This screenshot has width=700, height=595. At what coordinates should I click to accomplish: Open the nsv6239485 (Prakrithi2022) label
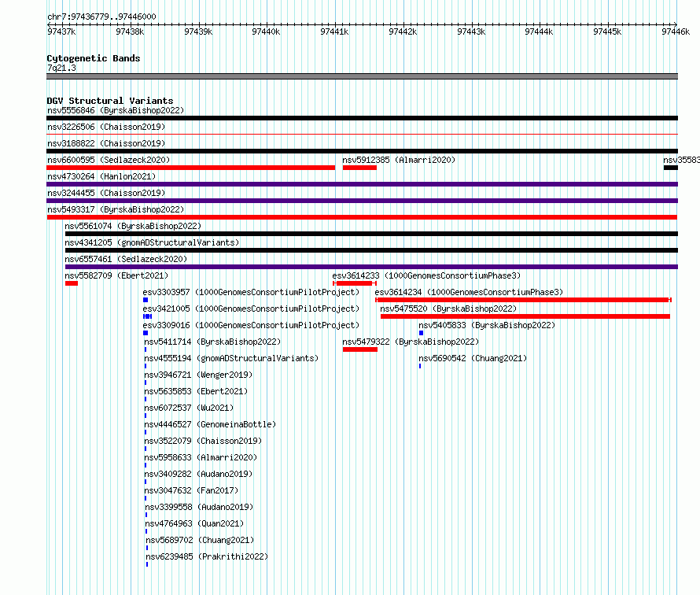pyautogui.click(x=207, y=556)
